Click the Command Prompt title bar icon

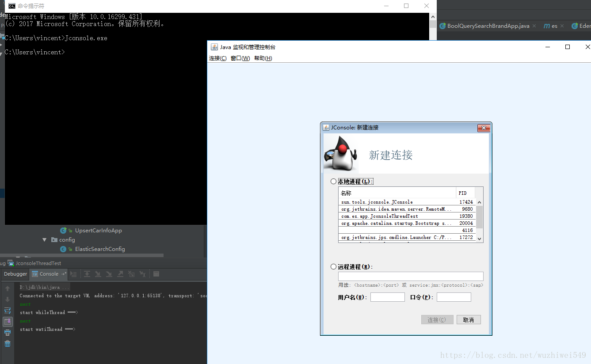coord(11,6)
